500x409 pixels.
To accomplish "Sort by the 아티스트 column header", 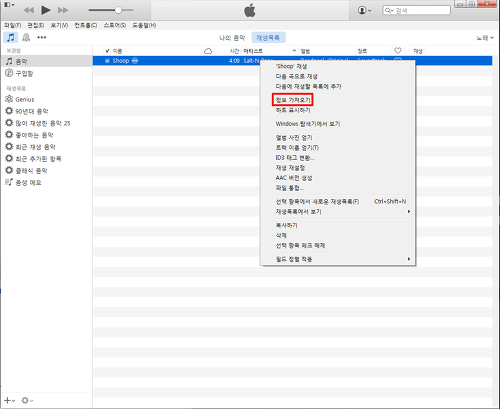I will (253, 51).
